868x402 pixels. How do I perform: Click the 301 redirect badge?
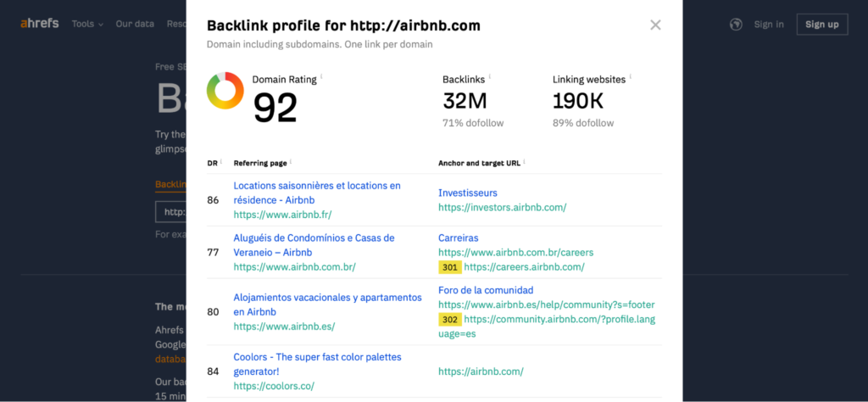point(449,267)
